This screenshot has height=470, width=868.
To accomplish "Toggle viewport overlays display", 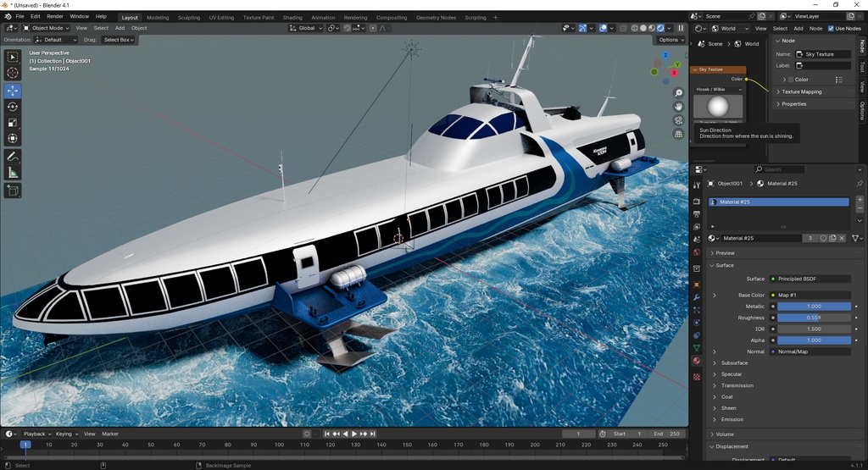I will pos(604,28).
